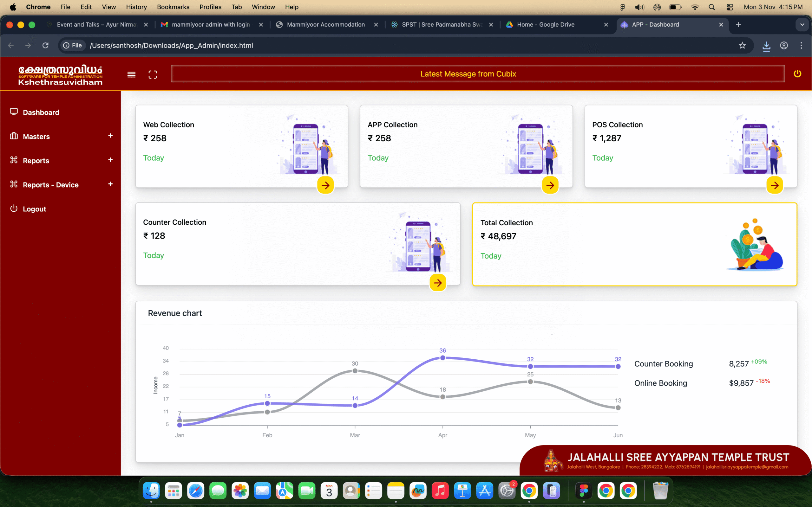This screenshot has width=812, height=507.
Task: Bookmark this page with star icon
Action: 742,45
